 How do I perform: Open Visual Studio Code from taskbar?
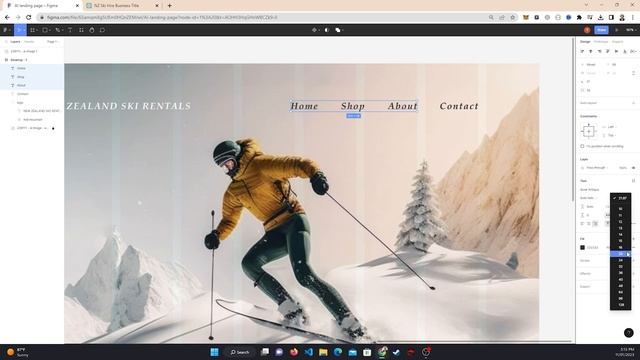(x=309, y=352)
